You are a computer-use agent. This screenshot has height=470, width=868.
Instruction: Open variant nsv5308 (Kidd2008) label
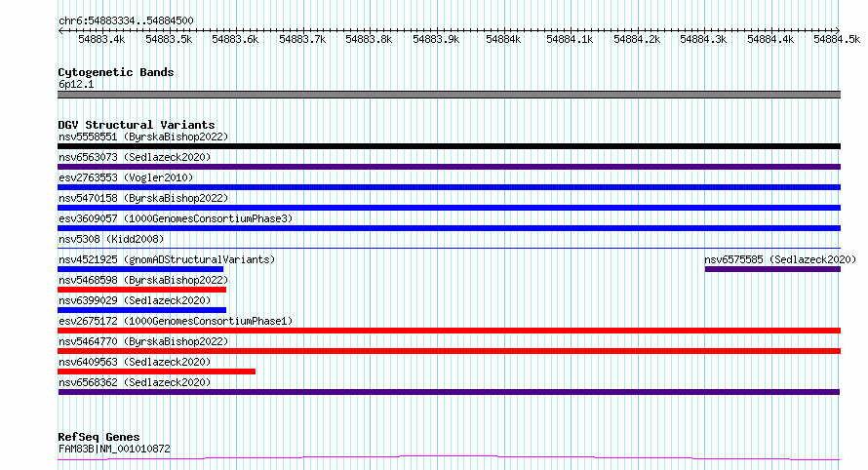point(111,239)
